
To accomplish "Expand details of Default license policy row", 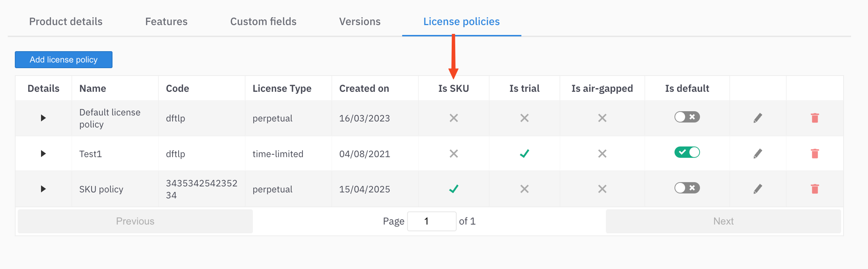I will 43,118.
